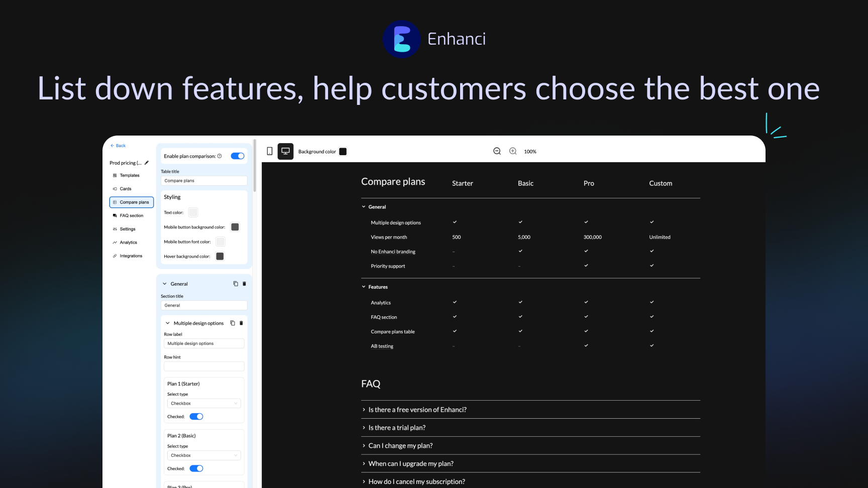Toggle Plan 2 (Basic) Checked switch
Viewport: 868px width, 488px height.
coord(196,468)
